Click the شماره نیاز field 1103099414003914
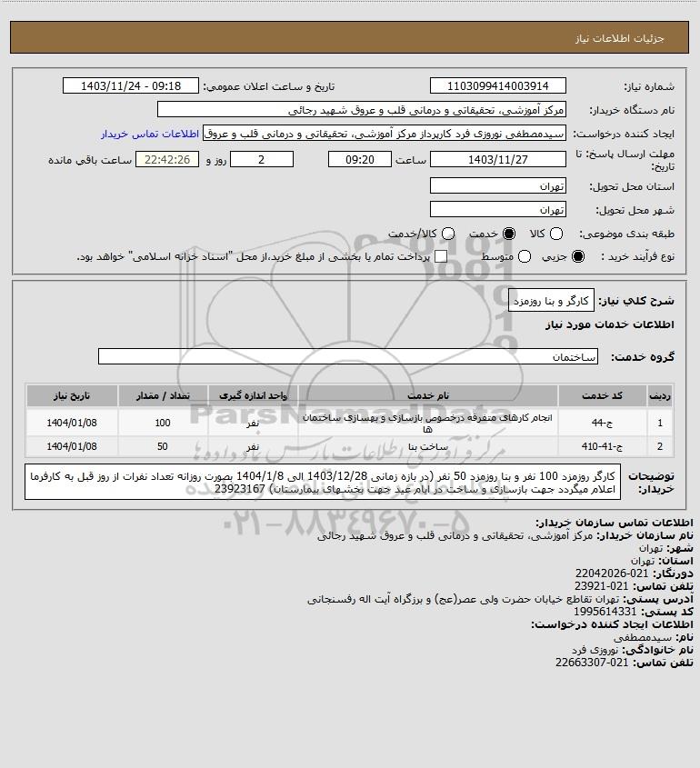700x768 pixels. [497, 85]
